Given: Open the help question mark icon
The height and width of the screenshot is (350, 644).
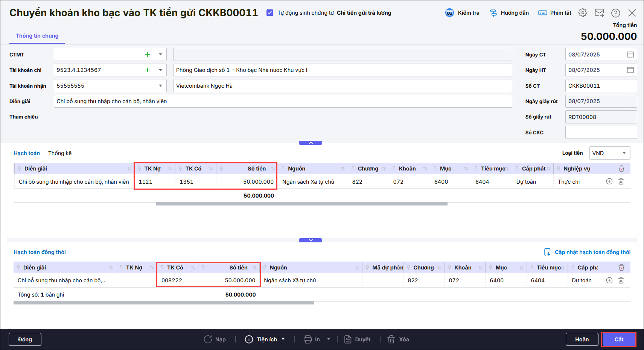Looking at the screenshot, I should 616,13.
